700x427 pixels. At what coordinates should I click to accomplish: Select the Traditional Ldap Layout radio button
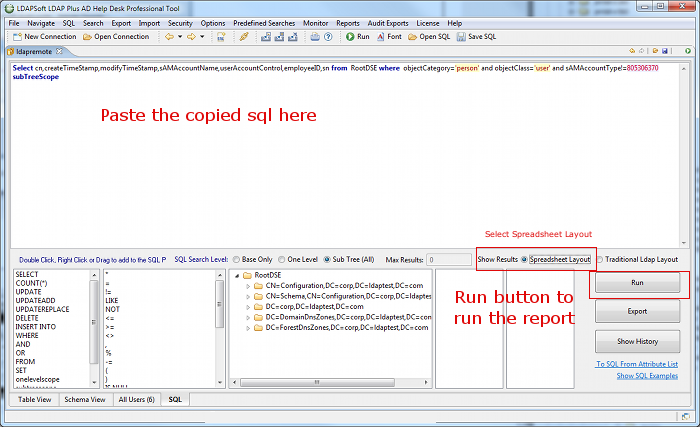(x=600, y=260)
